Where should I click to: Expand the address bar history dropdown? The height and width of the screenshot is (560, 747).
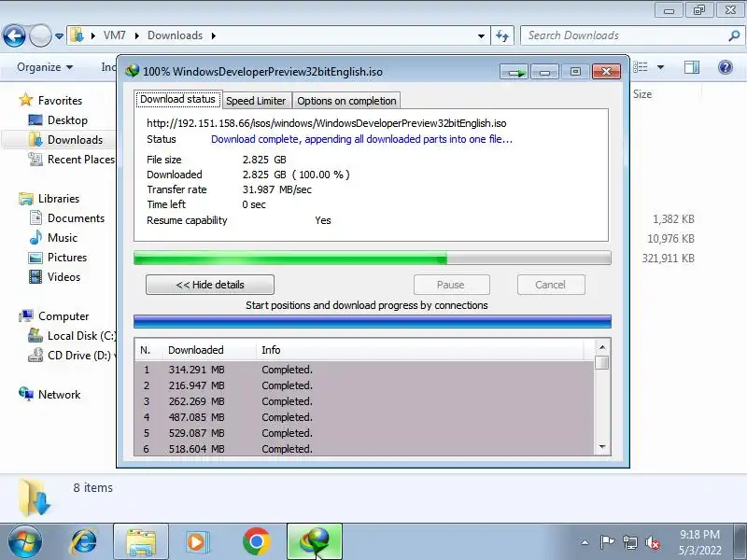(481, 36)
